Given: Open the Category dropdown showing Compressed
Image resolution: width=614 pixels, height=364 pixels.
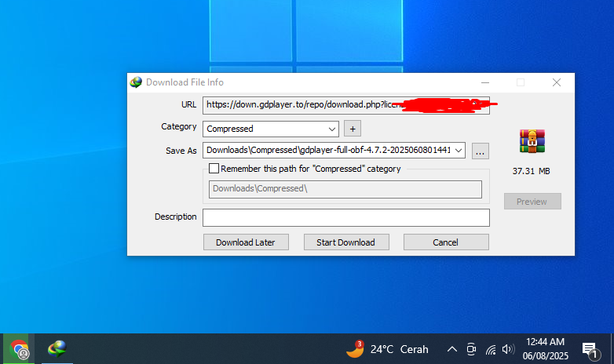Looking at the screenshot, I should (271, 129).
